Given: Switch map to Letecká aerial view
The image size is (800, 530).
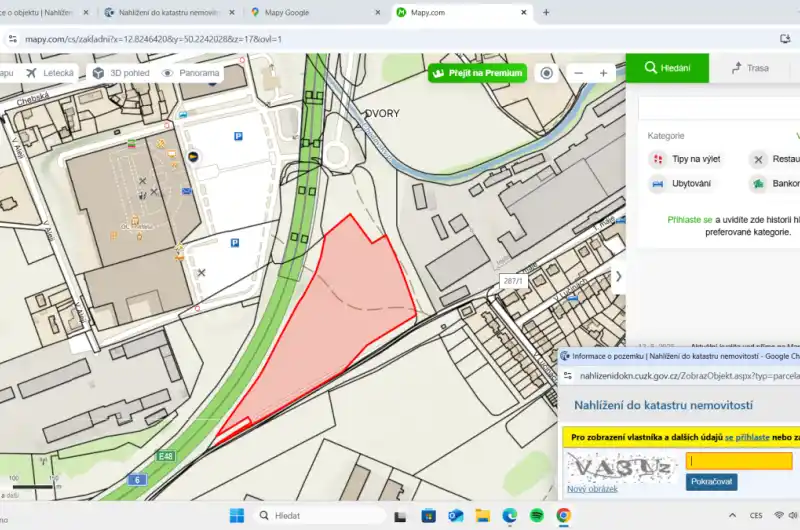Looking at the screenshot, I should coord(50,73).
